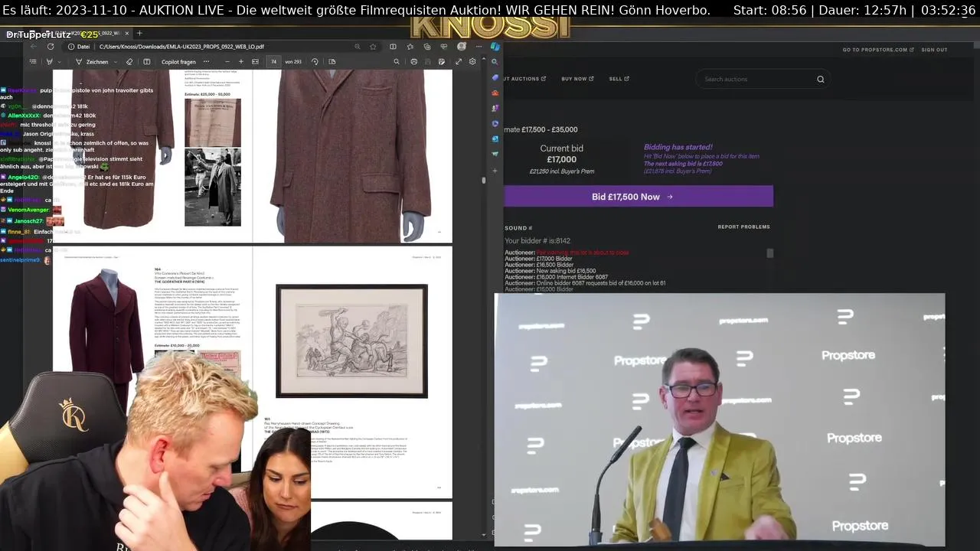Open the Edge profile avatar
Screen dimensions: 980x551
pyautogui.click(x=461, y=47)
